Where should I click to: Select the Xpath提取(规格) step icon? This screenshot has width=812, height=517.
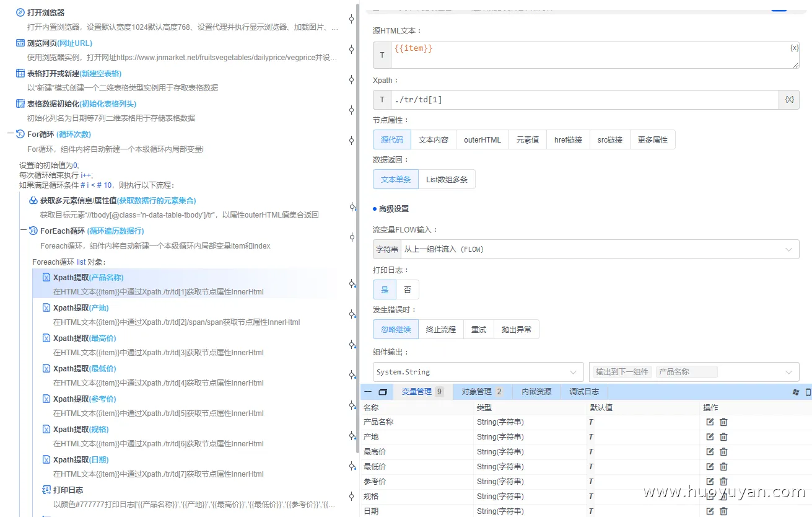(46, 429)
